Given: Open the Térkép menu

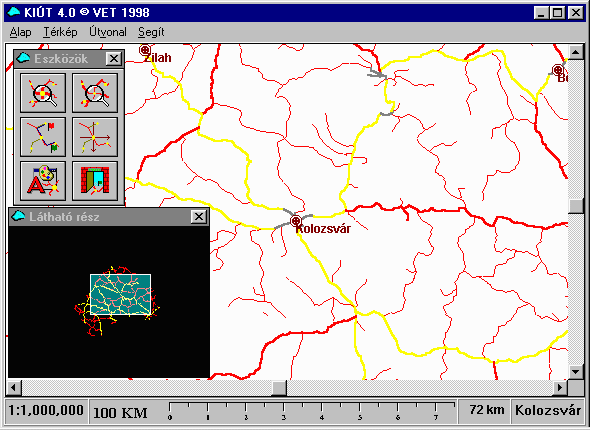Looking at the screenshot, I should tap(60, 32).
